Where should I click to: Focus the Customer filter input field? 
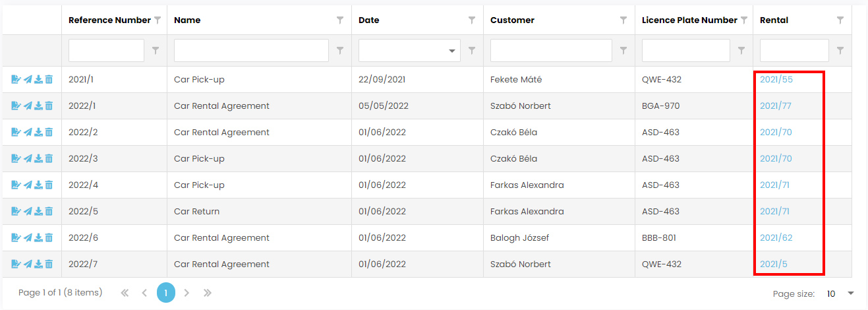click(551, 51)
